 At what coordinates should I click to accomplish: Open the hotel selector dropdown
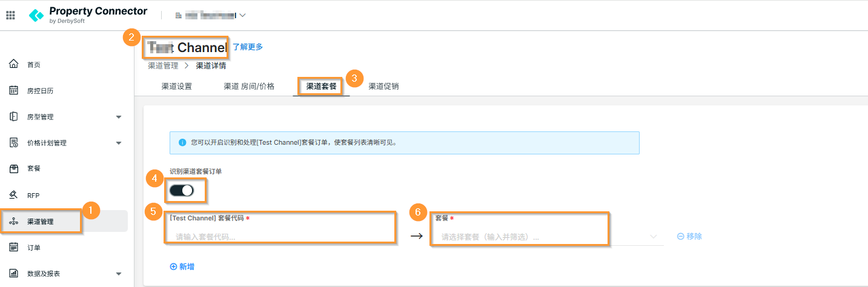tap(210, 15)
